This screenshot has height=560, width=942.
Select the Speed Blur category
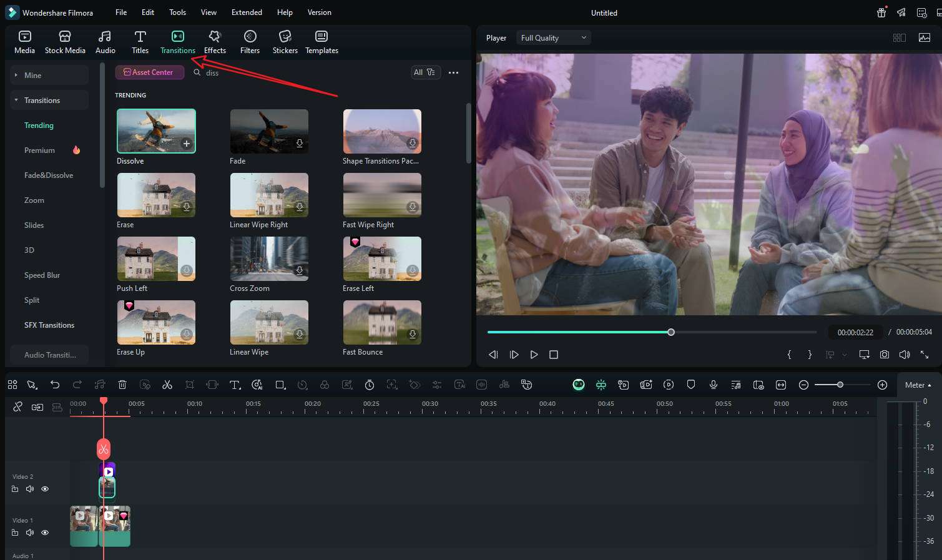42,275
